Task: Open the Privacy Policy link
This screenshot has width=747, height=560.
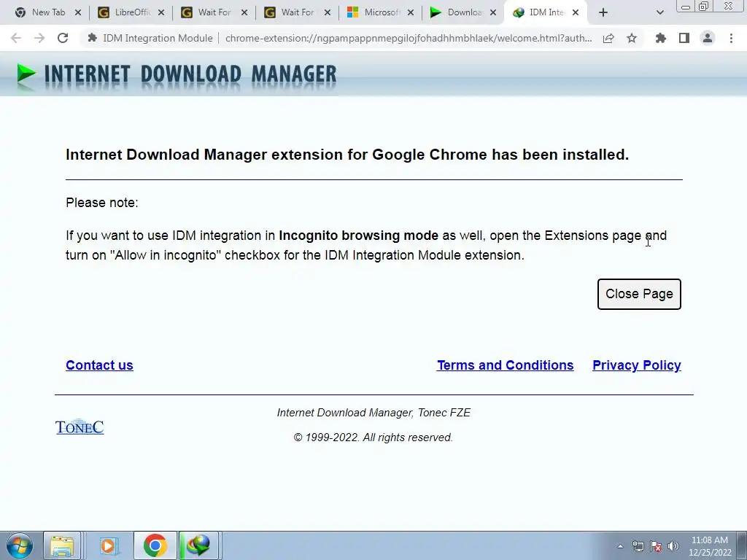Action: coord(636,365)
